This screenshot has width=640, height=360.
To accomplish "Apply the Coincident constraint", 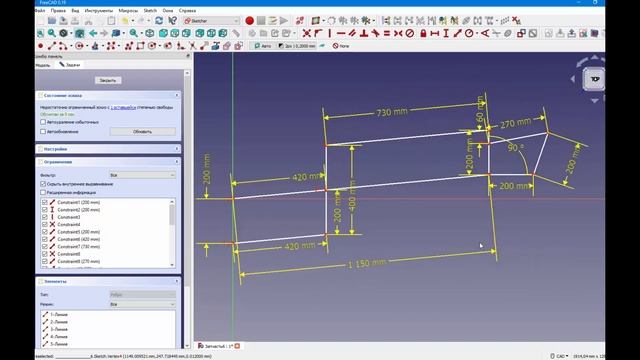I will [307, 33].
